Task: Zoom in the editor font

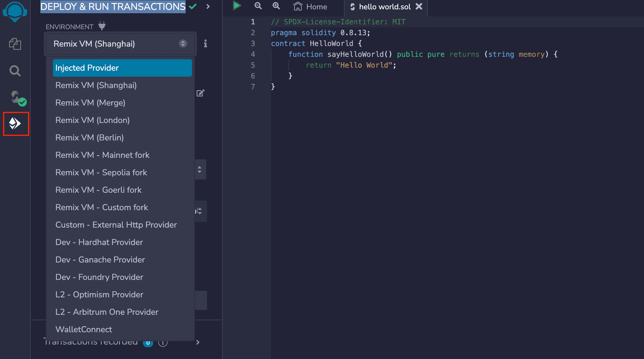Action: (276, 6)
